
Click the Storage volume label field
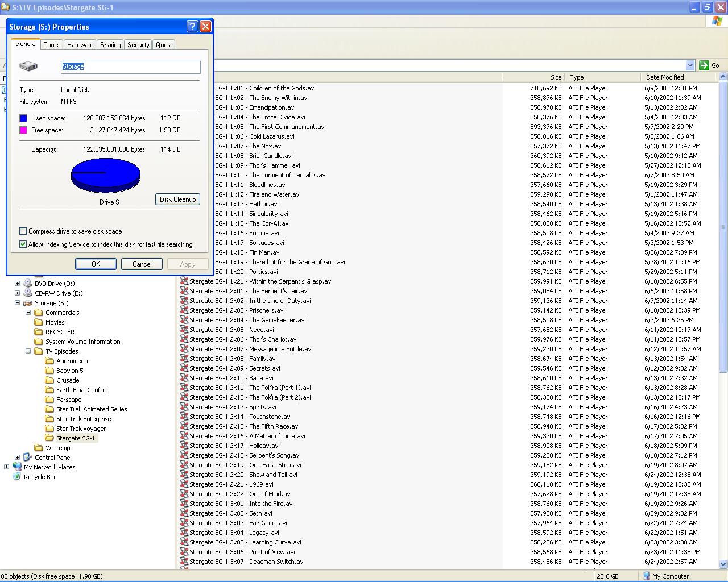[131, 66]
